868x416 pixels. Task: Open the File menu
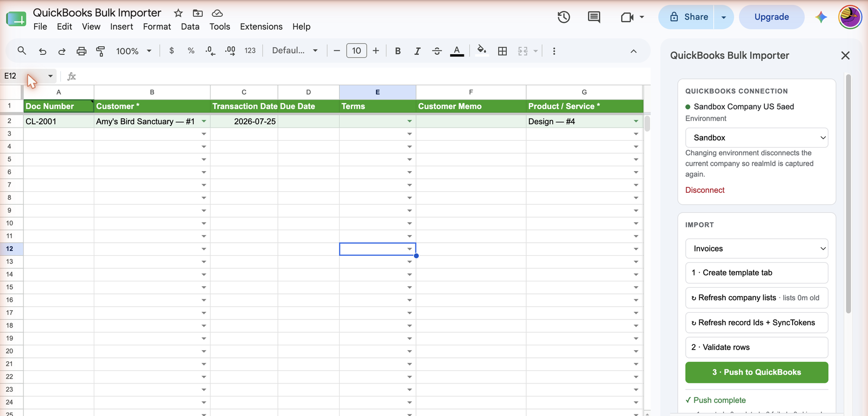point(40,27)
